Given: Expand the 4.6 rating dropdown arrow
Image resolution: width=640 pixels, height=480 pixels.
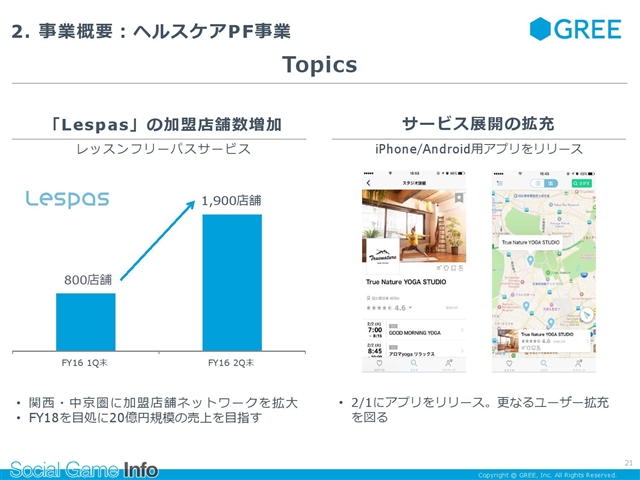Looking at the screenshot, I should [x=410, y=308].
